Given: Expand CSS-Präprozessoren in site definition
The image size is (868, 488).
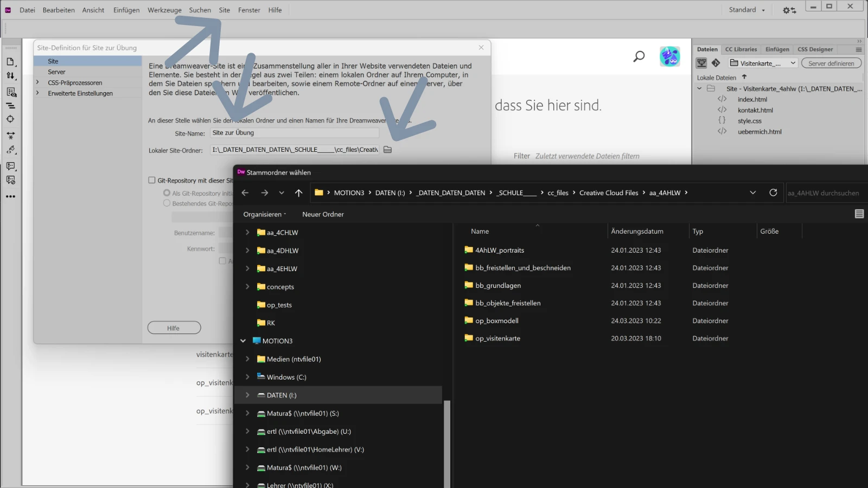Looking at the screenshot, I should click(37, 82).
